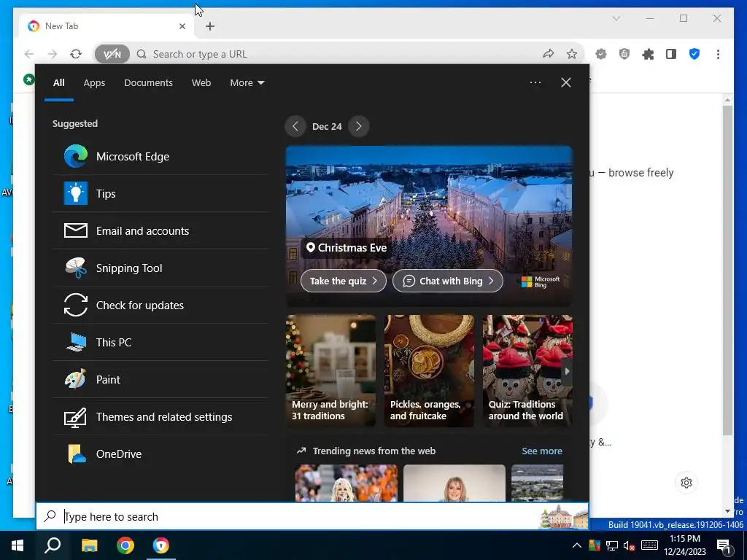Click the Type here to search box
Screen dimensions: 747x560
312,517
